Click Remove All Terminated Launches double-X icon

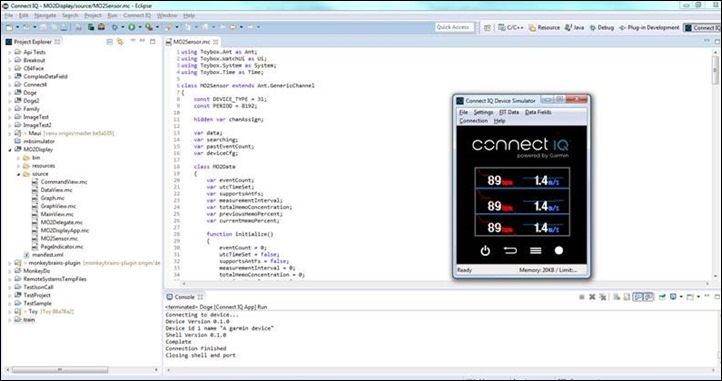[603, 297]
